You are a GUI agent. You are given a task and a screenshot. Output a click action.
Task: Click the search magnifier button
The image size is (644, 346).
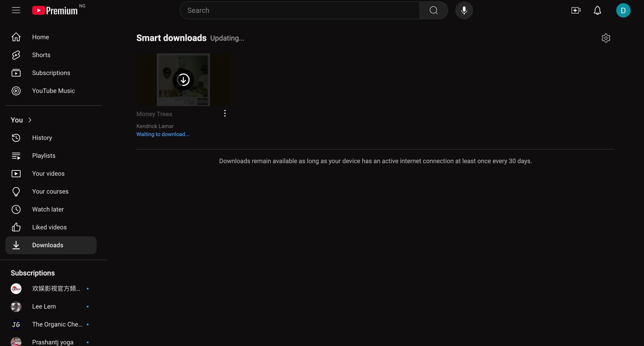tap(433, 10)
